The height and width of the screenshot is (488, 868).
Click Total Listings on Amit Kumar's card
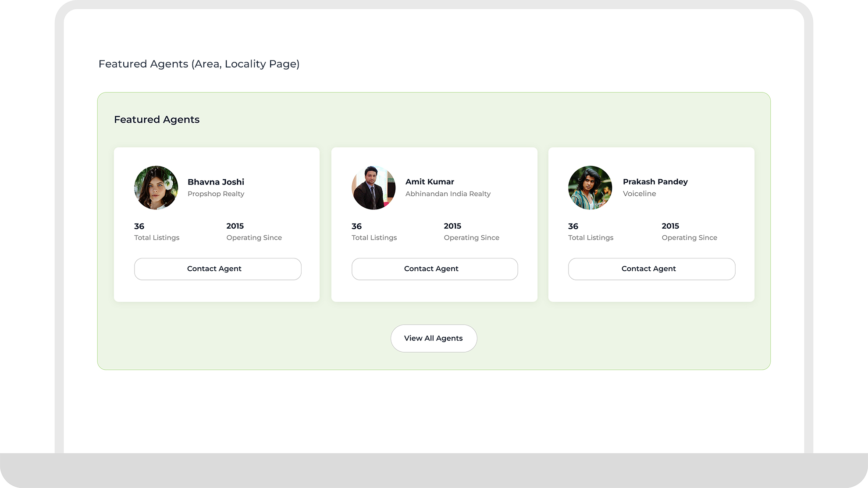pos(374,237)
